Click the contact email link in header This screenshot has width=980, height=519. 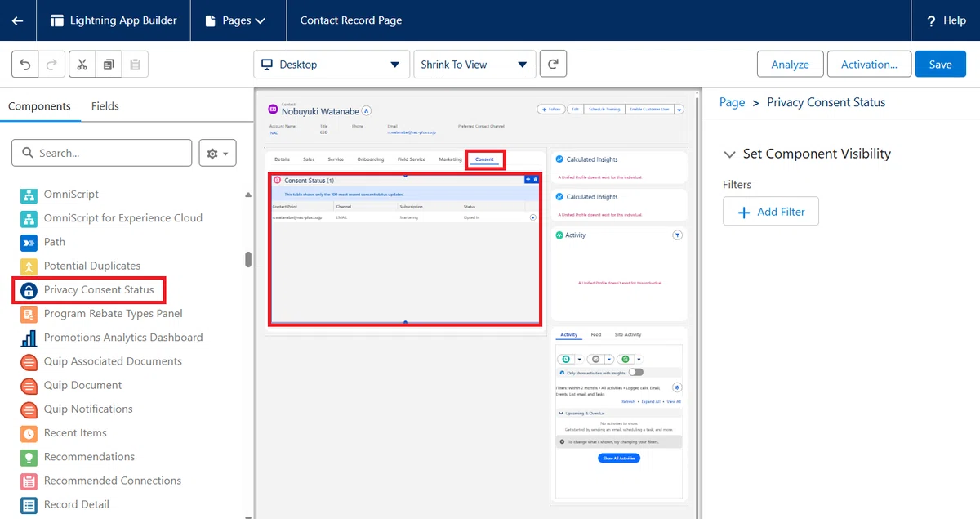point(412,132)
